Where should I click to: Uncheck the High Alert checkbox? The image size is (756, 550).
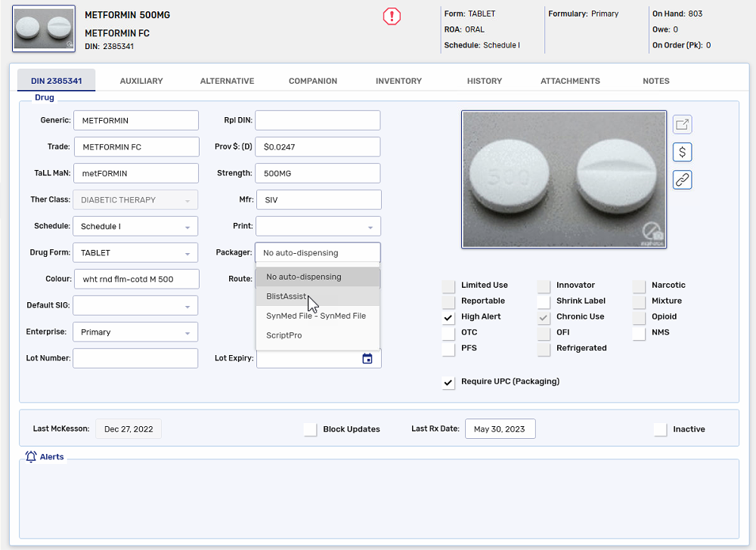point(448,317)
